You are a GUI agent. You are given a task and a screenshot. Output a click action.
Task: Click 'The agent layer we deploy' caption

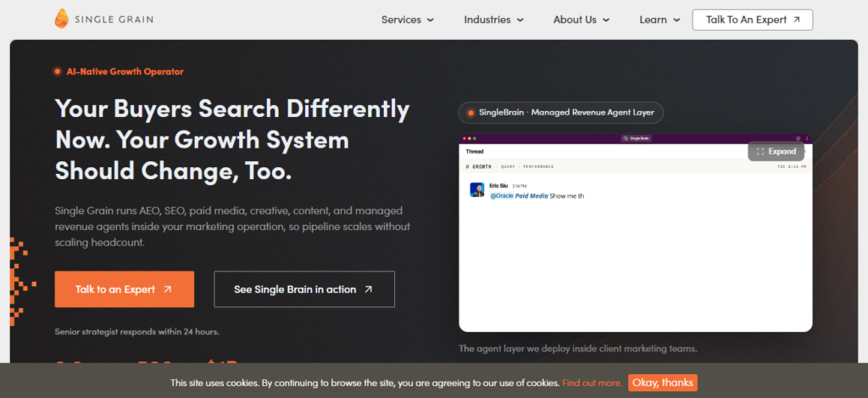[578, 349]
